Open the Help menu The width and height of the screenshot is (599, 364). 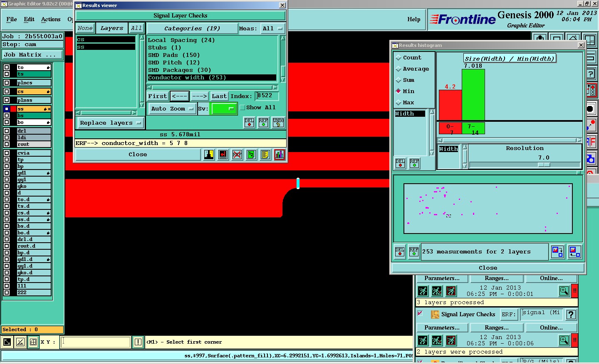point(413,20)
